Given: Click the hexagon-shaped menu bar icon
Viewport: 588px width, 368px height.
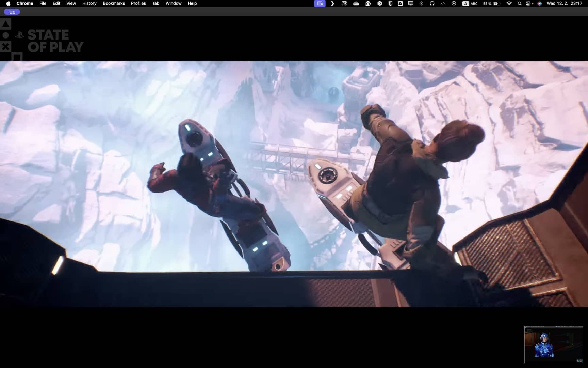Looking at the screenshot, I should click(x=379, y=3).
